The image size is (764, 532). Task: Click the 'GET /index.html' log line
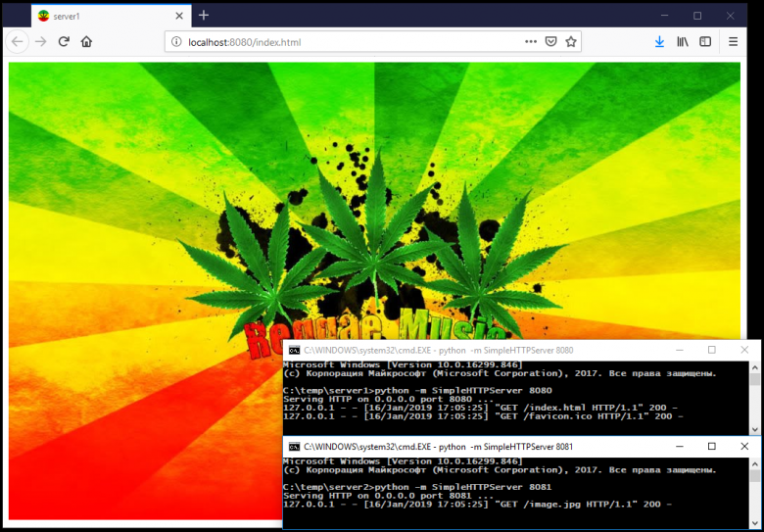tap(480, 408)
